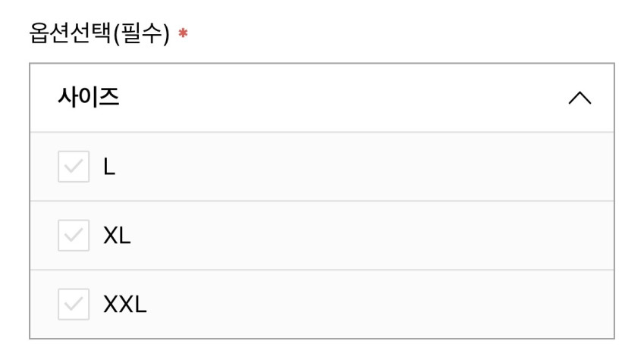The image size is (644, 347).
Task: Click the checkmark icon next to L
Action: coord(74,167)
